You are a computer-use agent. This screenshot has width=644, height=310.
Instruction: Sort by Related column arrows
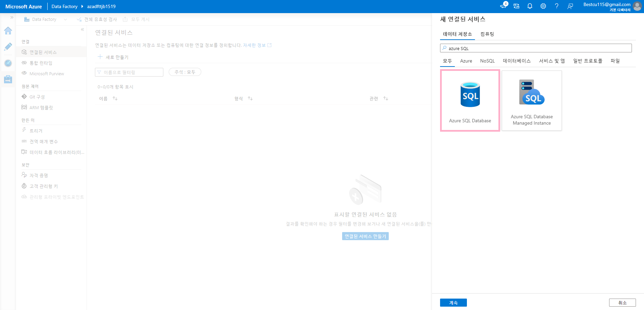386,98
